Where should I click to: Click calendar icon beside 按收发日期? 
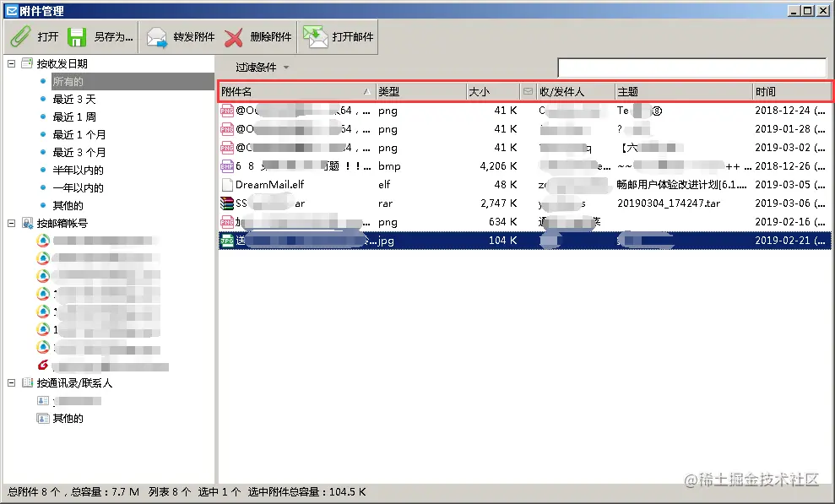click(27, 63)
